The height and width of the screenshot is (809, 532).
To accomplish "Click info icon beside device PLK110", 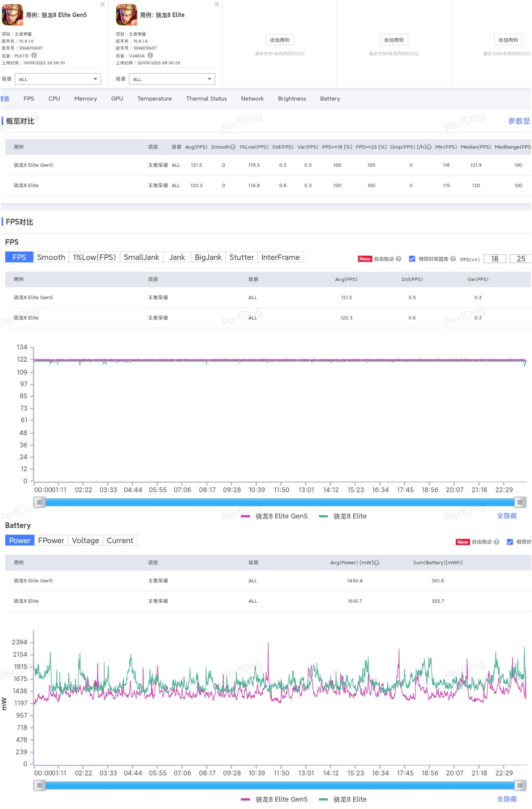I will 34,55.
